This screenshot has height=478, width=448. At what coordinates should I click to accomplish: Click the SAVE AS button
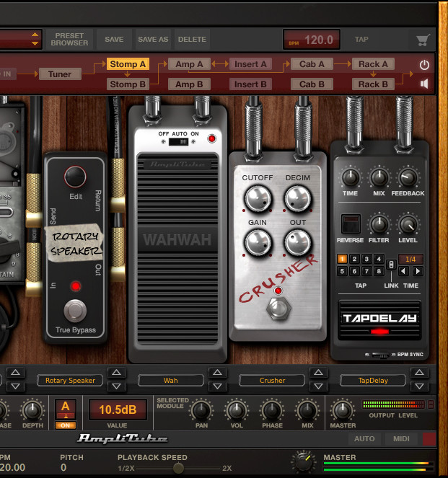click(x=153, y=40)
